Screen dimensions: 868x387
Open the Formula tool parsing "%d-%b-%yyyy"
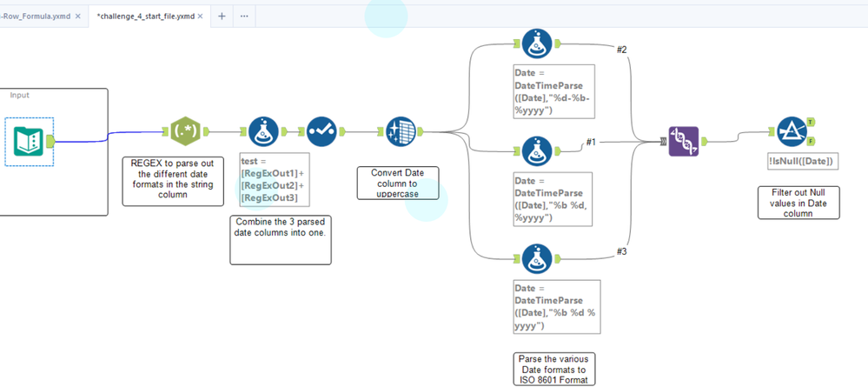tap(536, 43)
